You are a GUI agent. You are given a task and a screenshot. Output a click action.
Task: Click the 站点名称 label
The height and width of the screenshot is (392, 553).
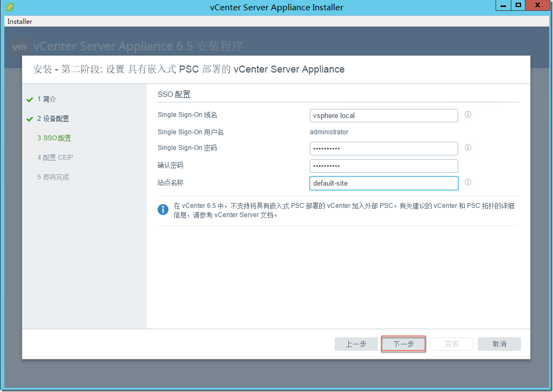pos(171,182)
